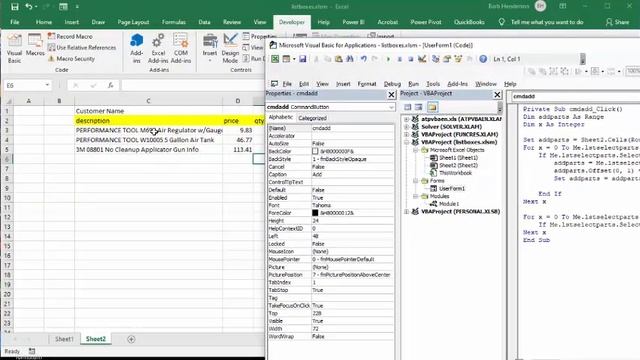
Task: Open the Macros dialog in ribbon
Action: 35,46
